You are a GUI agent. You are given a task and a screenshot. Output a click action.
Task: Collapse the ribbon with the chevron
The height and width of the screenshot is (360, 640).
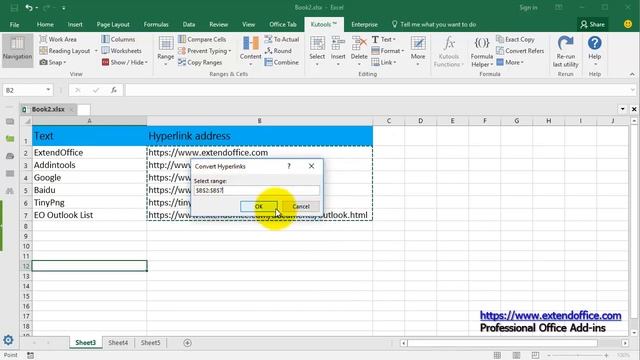[632, 74]
